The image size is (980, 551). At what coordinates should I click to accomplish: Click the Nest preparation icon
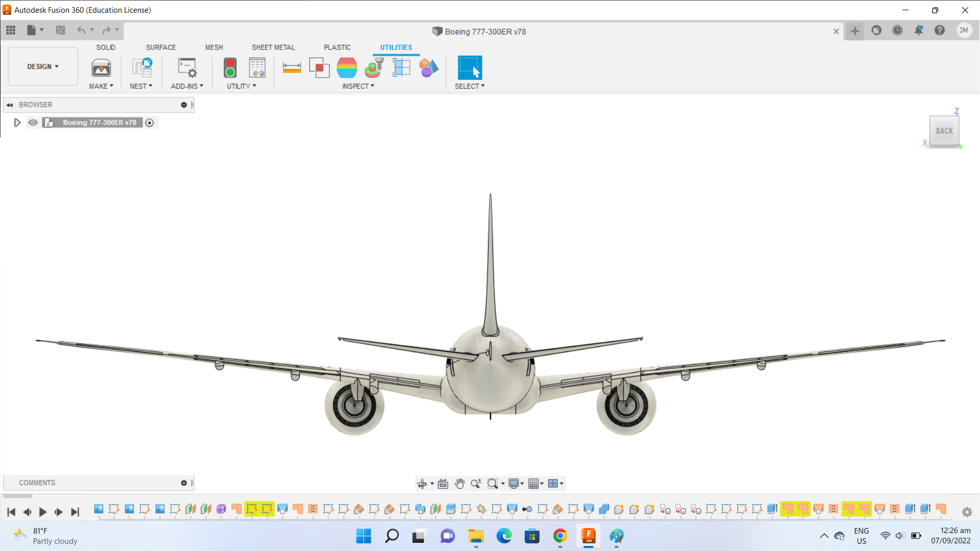[x=142, y=68]
